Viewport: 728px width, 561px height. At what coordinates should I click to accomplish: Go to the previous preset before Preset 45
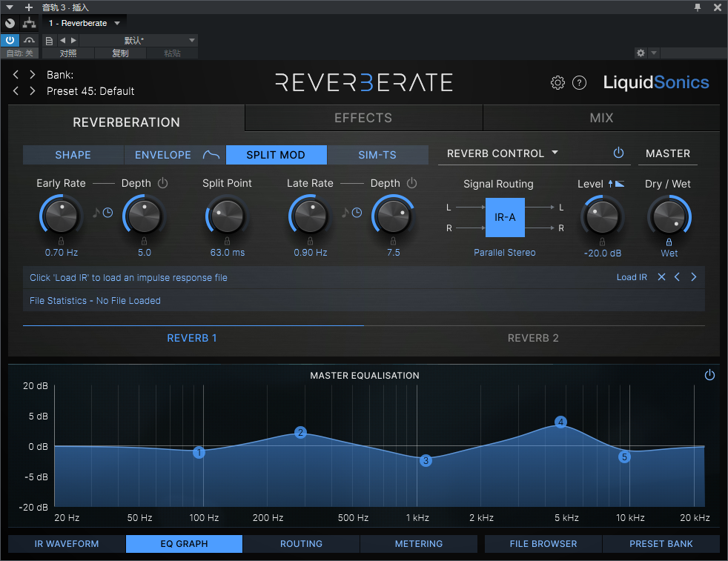click(x=16, y=91)
